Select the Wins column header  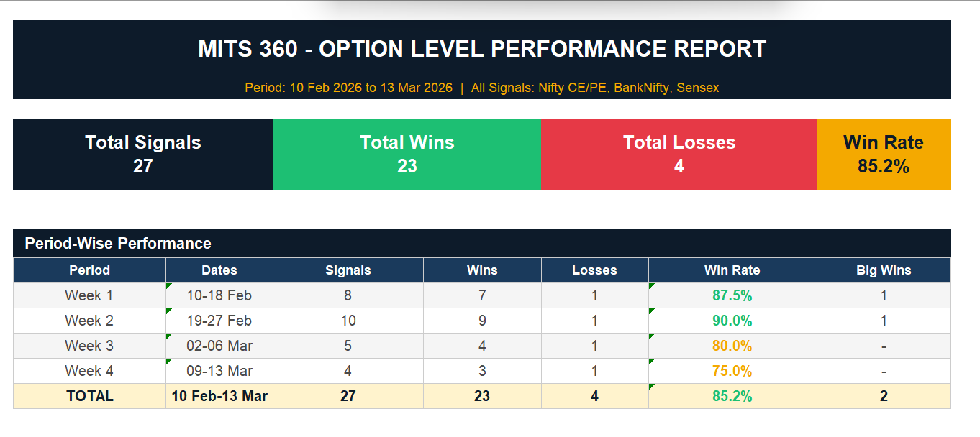tap(482, 270)
